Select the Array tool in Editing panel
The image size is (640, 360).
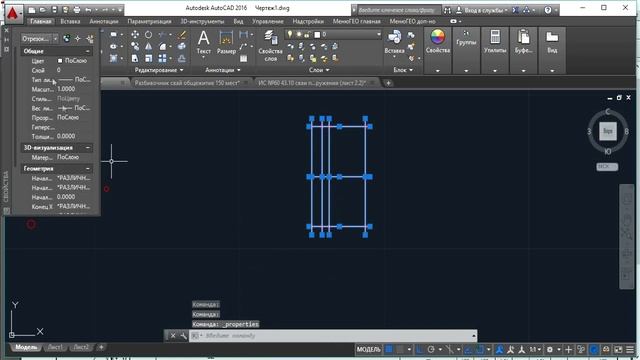(162, 58)
